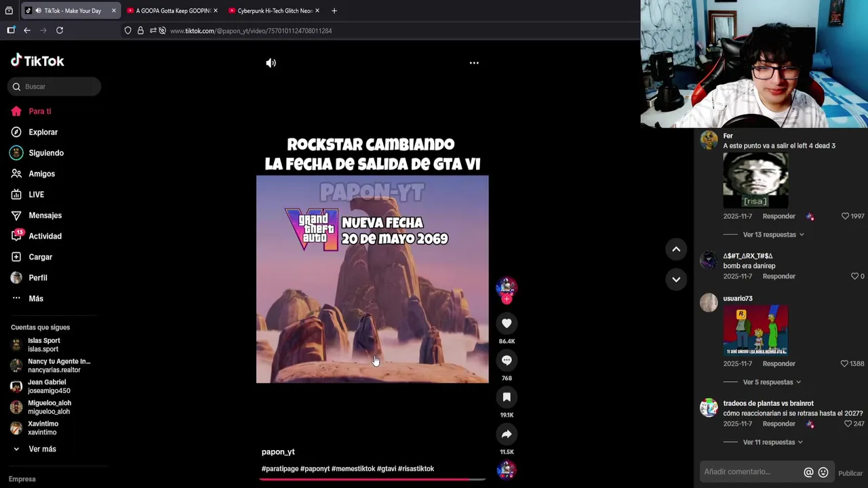Viewport: 868px width, 488px height.
Task: Click the Publicar comment button
Action: tap(850, 473)
